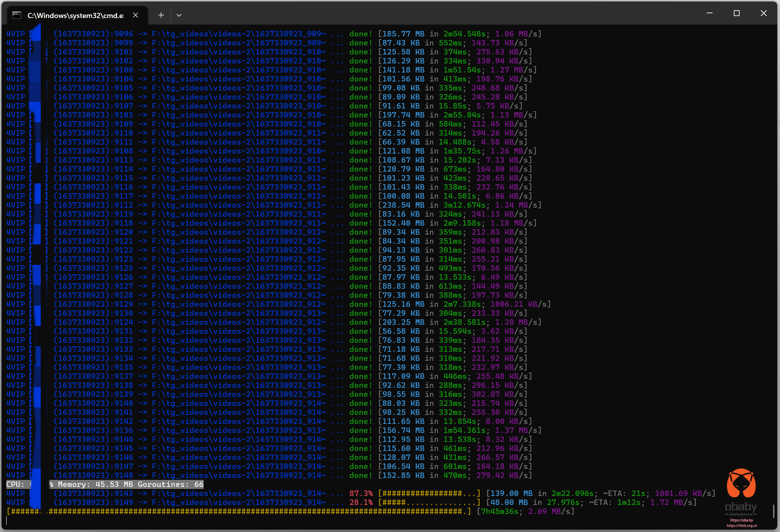Click the 87.3% download progress bar
This screenshot has width=780, height=532.
[x=429, y=493]
